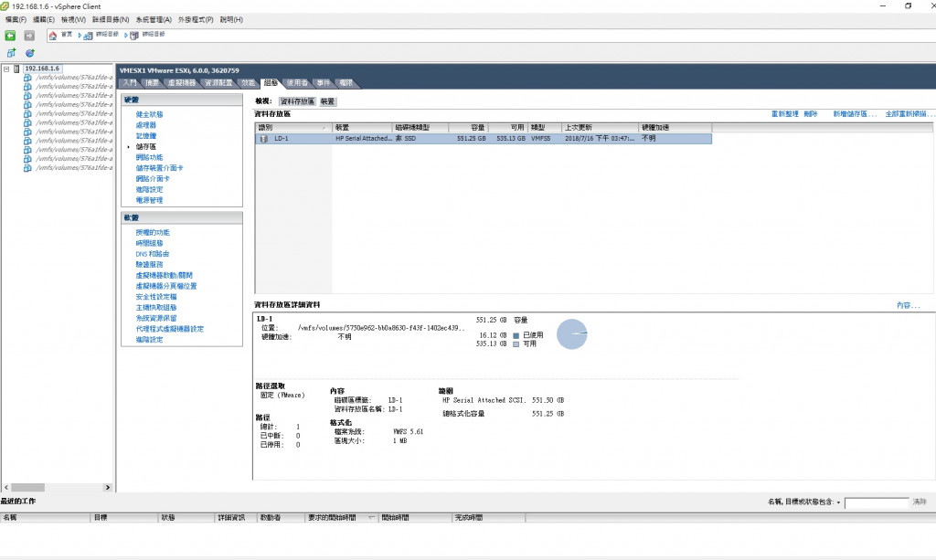Image resolution: width=936 pixels, height=560 pixels.
Task: Open 驗證服務 settings
Action: pyautogui.click(x=149, y=265)
